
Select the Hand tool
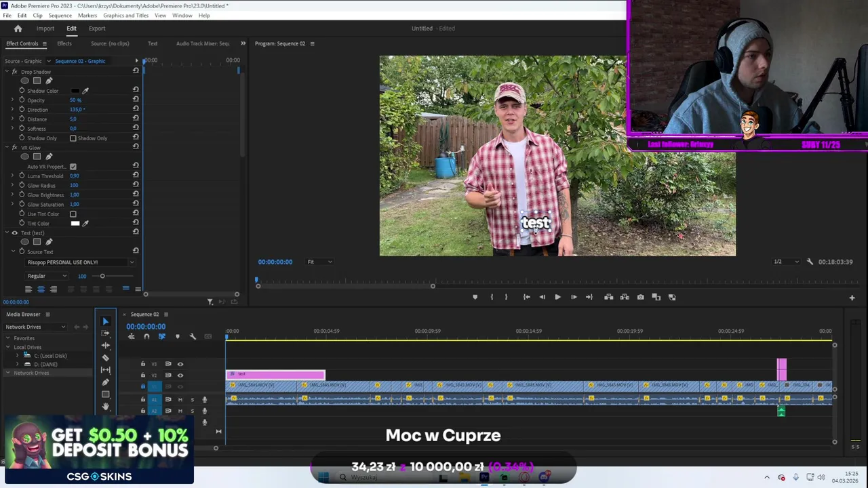(x=105, y=407)
